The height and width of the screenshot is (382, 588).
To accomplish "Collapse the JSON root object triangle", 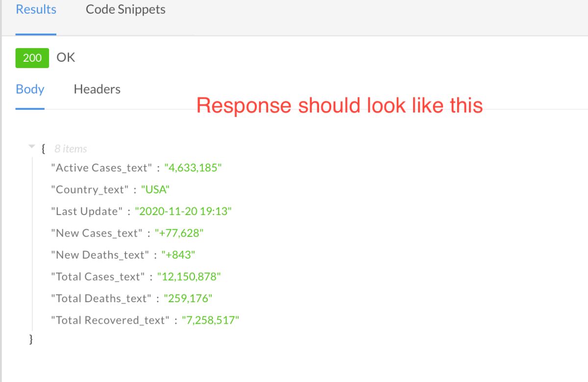I will (32, 146).
